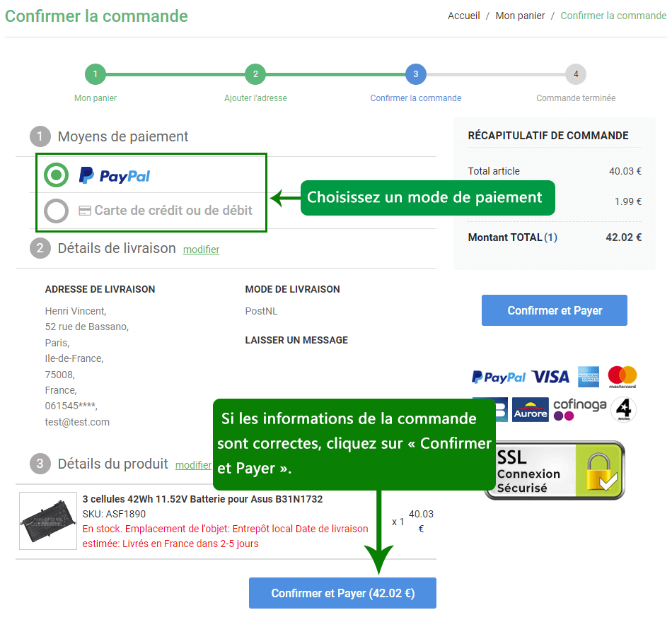
Task: Go to step 2 Ajouter l'adresse circle
Action: [255, 74]
